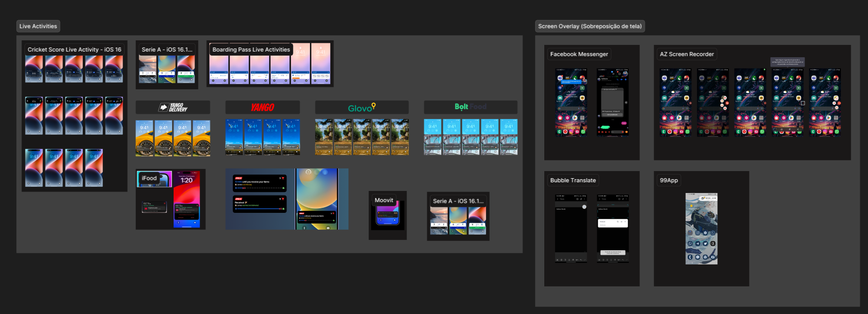Click the Bubble Translate frame title
The width and height of the screenshot is (868, 314).
pos(573,180)
